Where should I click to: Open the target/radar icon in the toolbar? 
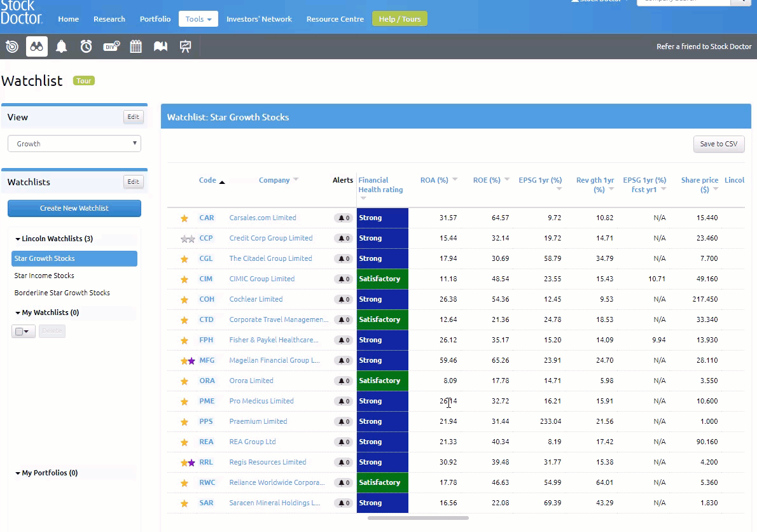(12, 46)
